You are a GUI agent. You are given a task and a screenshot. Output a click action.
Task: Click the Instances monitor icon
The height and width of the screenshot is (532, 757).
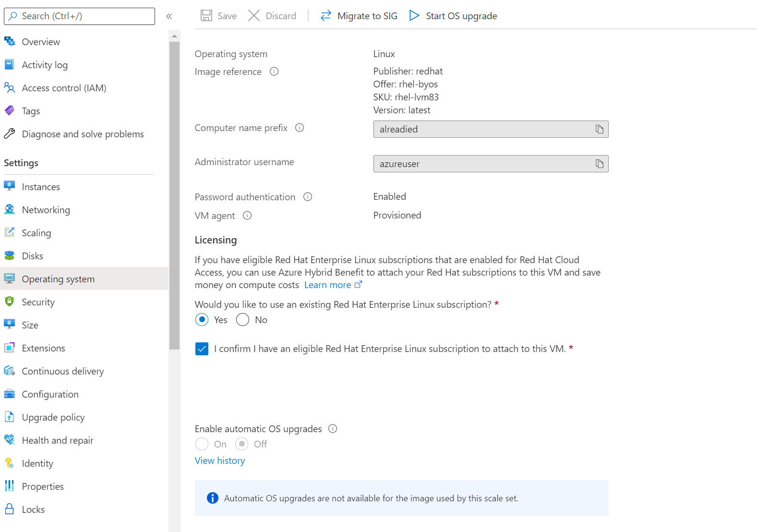[10, 187]
